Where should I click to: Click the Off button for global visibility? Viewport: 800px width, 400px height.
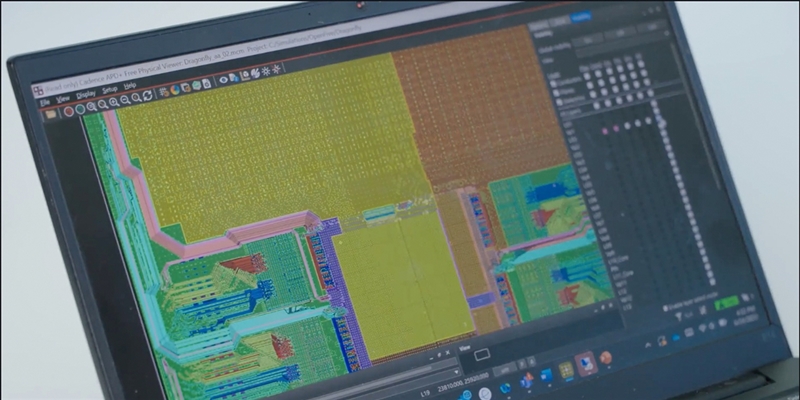620,33
